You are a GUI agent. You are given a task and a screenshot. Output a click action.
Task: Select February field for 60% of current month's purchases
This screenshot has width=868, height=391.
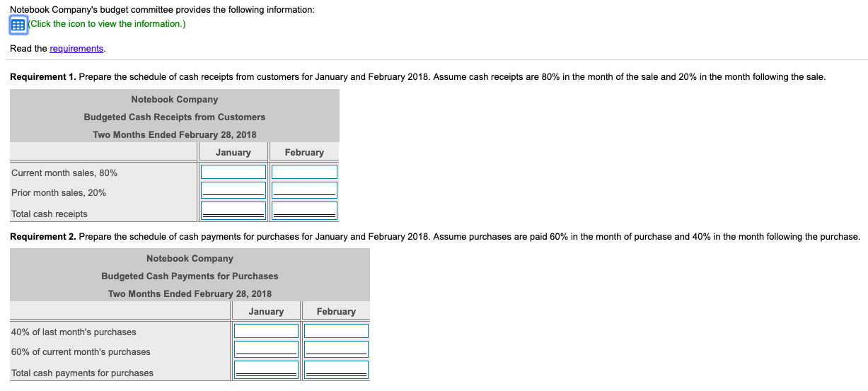point(336,349)
